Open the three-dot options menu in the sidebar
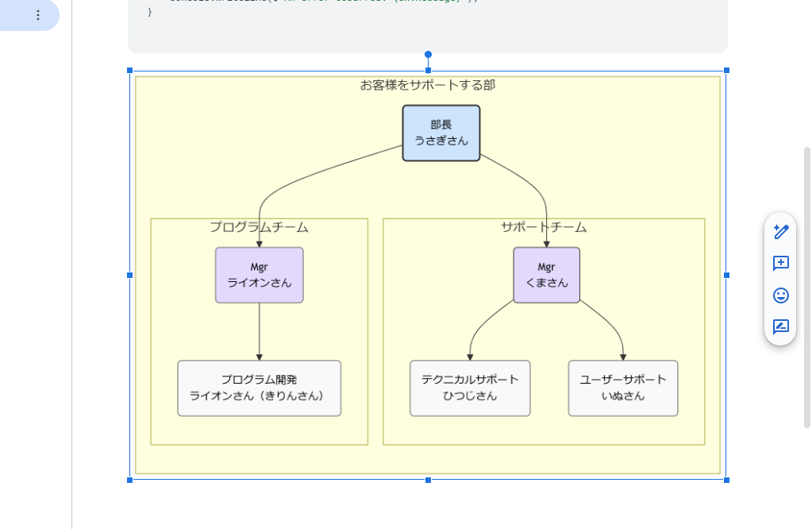The width and height of the screenshot is (812, 529). click(38, 15)
